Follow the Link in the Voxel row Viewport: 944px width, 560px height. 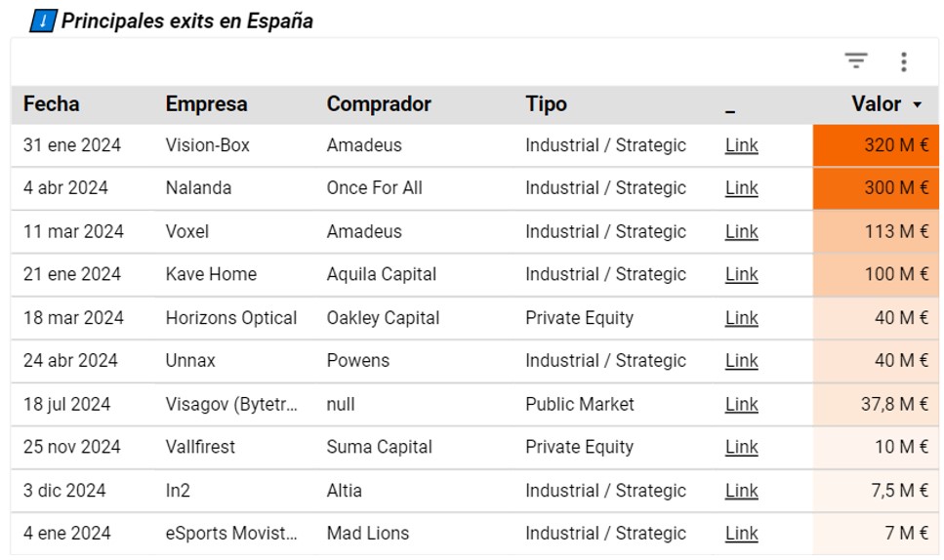pyautogui.click(x=741, y=231)
